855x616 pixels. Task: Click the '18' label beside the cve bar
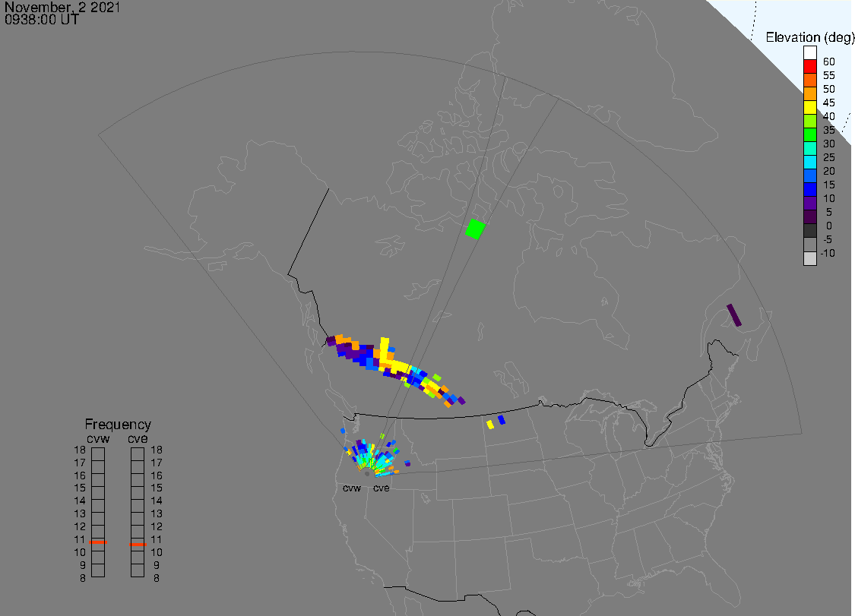(x=157, y=450)
